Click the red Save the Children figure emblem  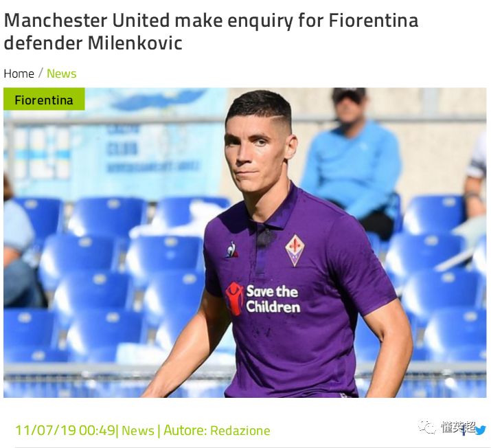click(x=235, y=299)
